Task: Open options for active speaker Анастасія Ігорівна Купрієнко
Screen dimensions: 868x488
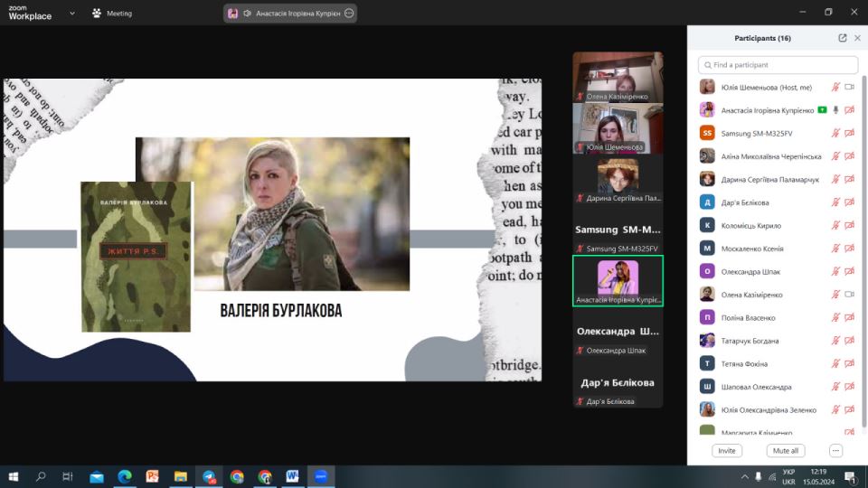Action: pyautogui.click(x=350, y=14)
